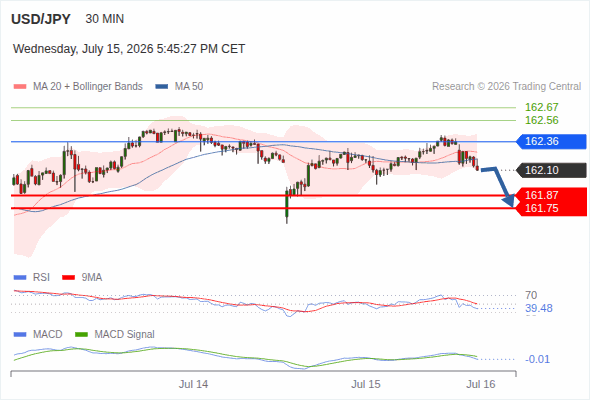This screenshot has width=590, height=400.
Task: Select the 30 MIN timeframe label
Action: [105, 19]
